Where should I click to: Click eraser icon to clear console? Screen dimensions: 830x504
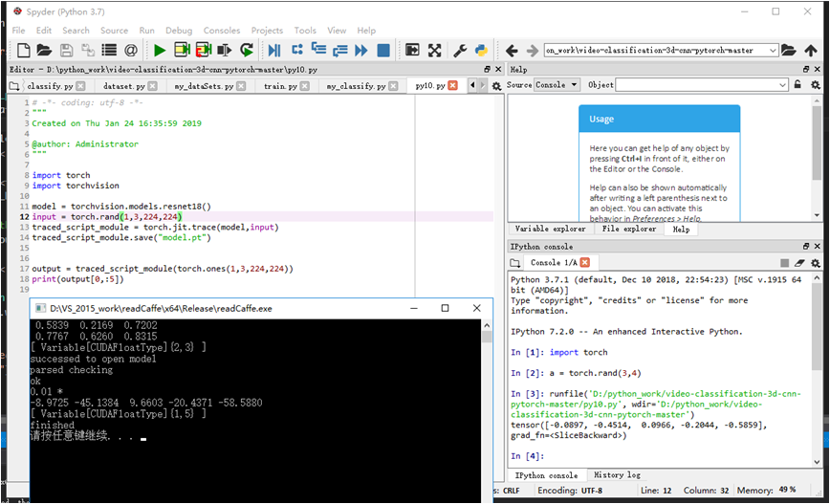[799, 262]
